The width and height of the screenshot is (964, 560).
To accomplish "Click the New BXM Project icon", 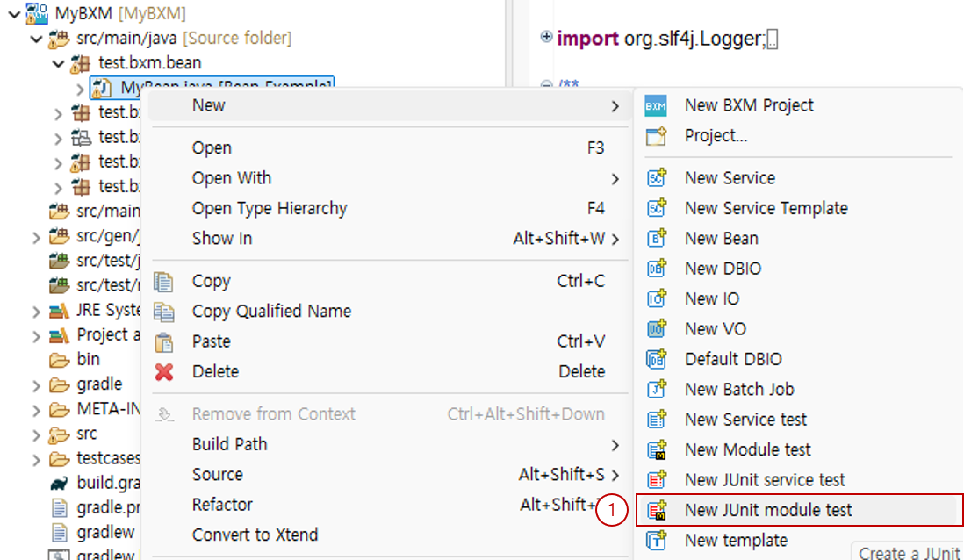I will (x=656, y=106).
